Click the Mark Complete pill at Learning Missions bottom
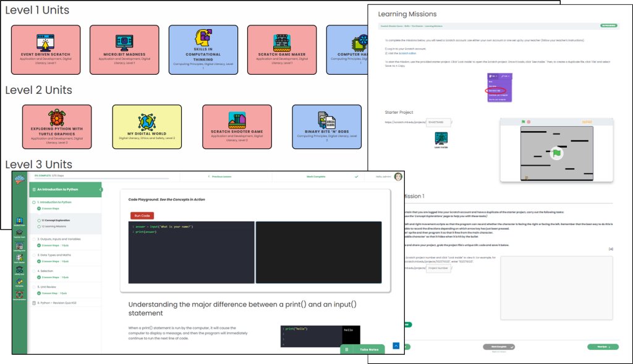 pos(499,347)
